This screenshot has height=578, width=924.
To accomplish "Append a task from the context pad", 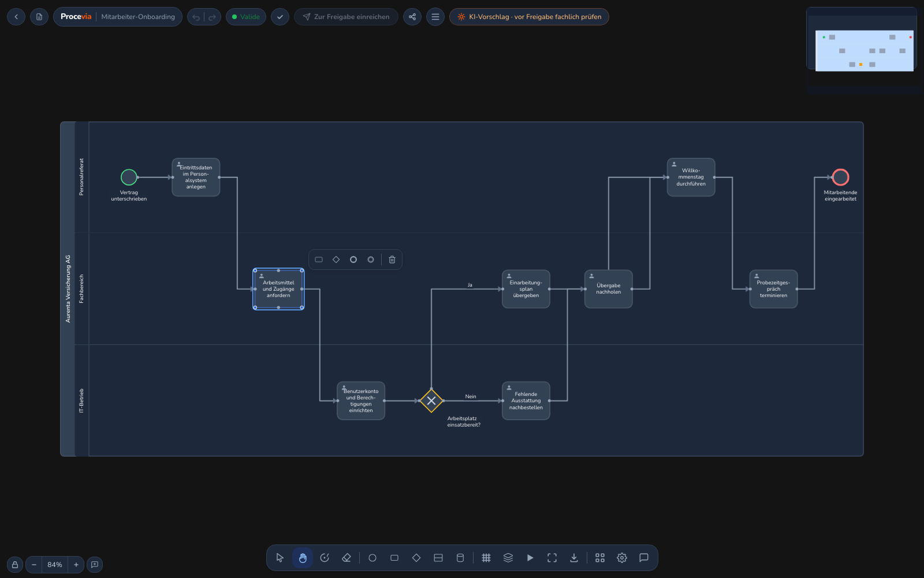I will tap(319, 260).
